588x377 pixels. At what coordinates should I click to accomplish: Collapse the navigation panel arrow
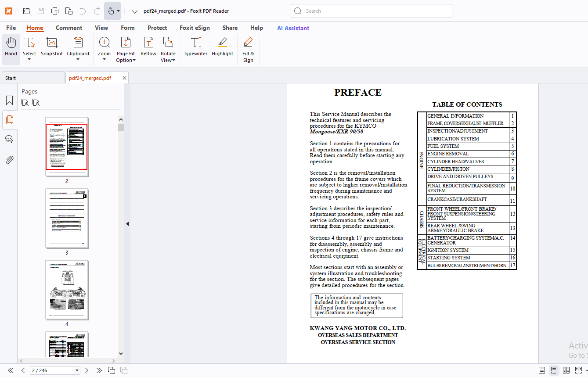tap(127, 224)
